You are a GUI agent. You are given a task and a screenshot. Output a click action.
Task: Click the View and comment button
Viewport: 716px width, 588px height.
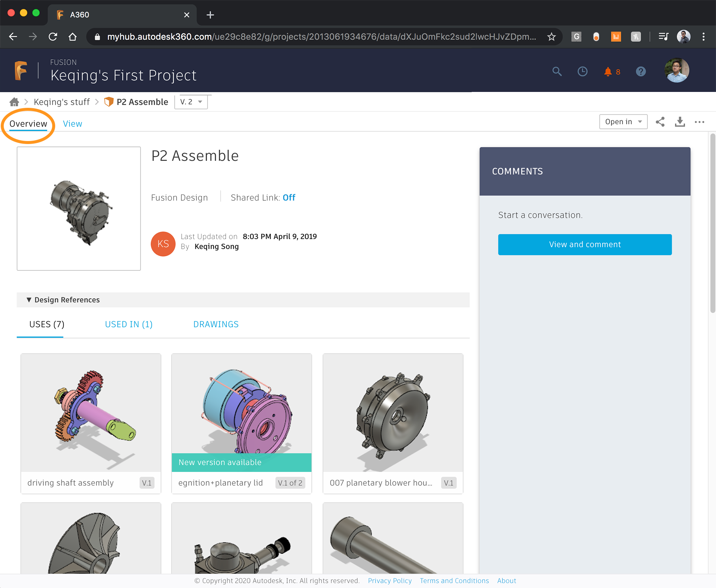point(585,244)
